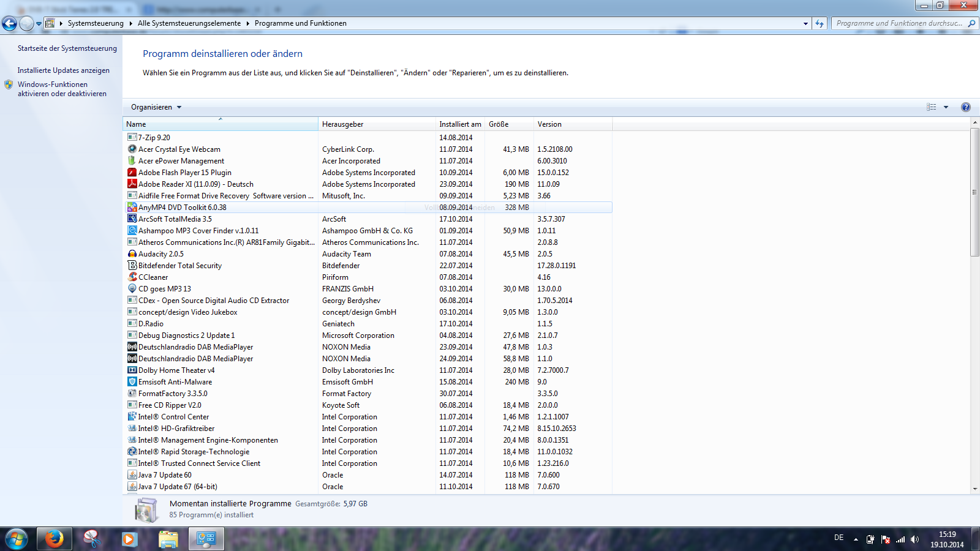Select the Java 7 Update 60 icon

pyautogui.click(x=132, y=475)
